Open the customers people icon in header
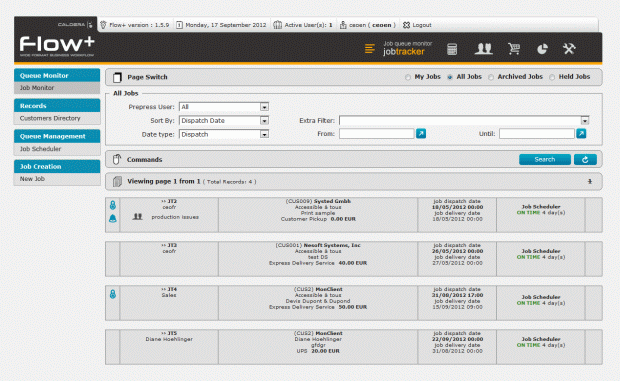620x381 pixels. [x=483, y=49]
